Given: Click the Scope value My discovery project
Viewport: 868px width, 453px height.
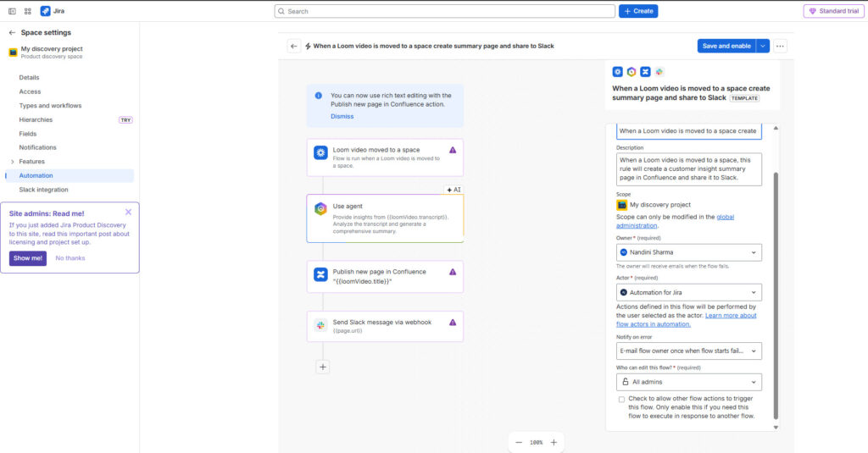Looking at the screenshot, I should coord(659,205).
